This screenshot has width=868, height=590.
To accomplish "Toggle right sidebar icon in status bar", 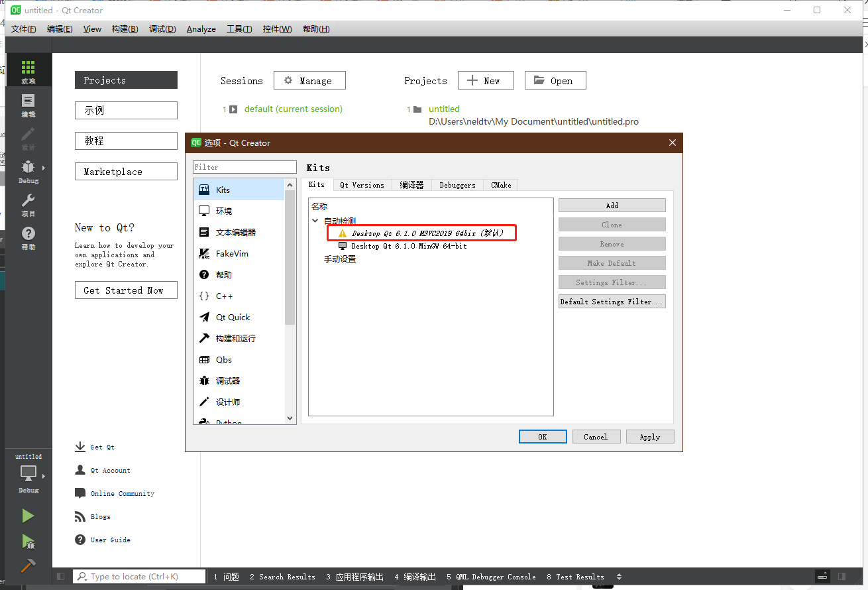I will click(x=841, y=577).
